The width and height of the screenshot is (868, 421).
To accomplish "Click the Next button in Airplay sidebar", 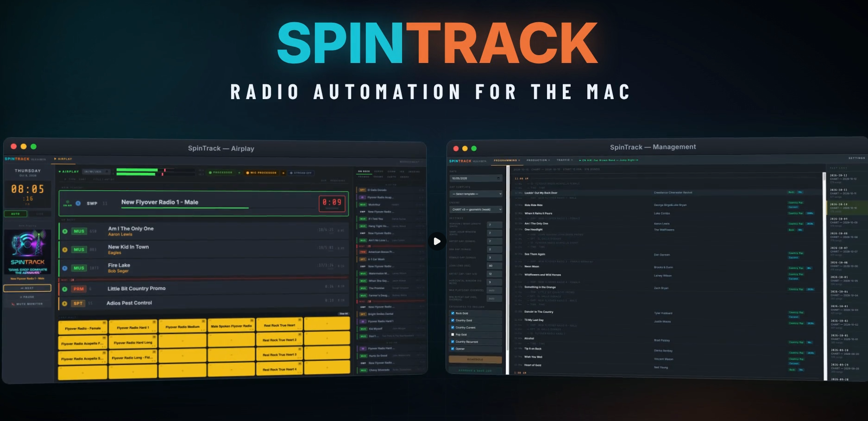I will point(27,288).
